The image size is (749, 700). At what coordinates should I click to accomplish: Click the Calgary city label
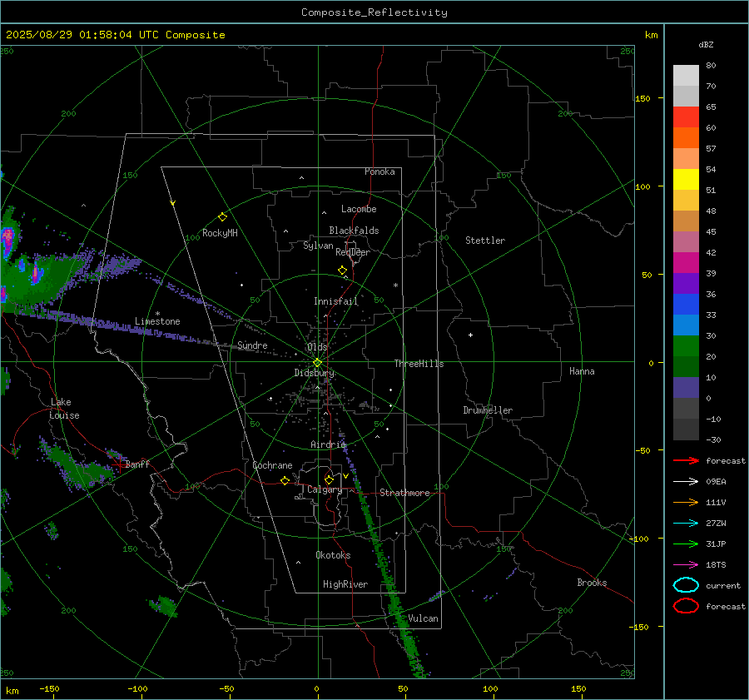(325, 489)
